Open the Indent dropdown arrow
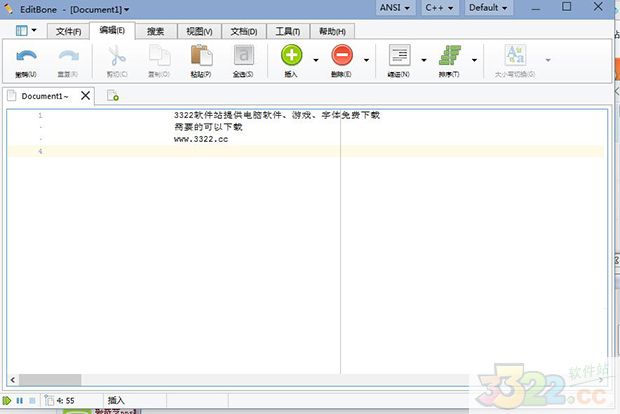Viewport: 620px width, 414px height. (423, 60)
